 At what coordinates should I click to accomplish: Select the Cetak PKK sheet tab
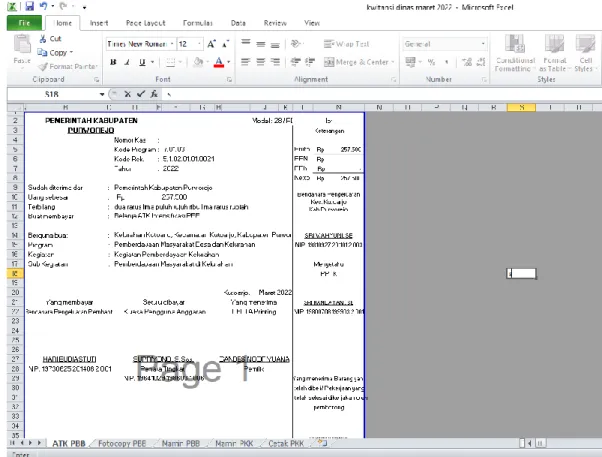(286, 444)
